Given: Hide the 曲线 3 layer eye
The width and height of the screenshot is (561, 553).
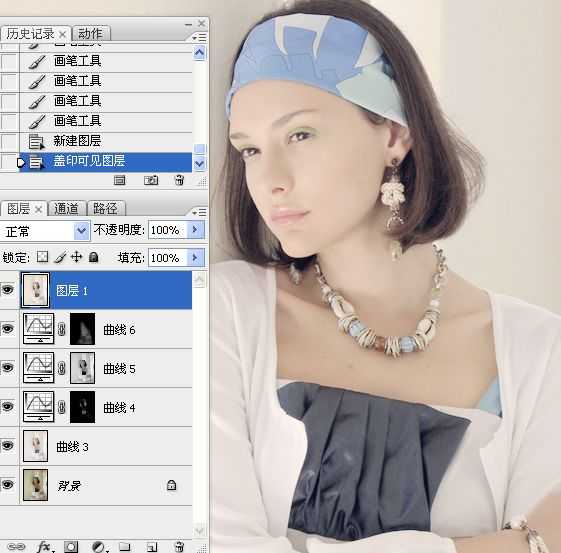Looking at the screenshot, I should click(8, 445).
